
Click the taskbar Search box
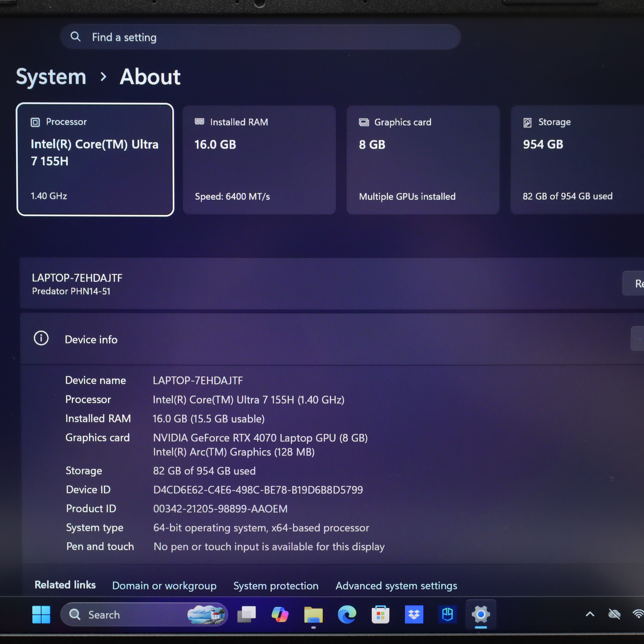point(144,615)
